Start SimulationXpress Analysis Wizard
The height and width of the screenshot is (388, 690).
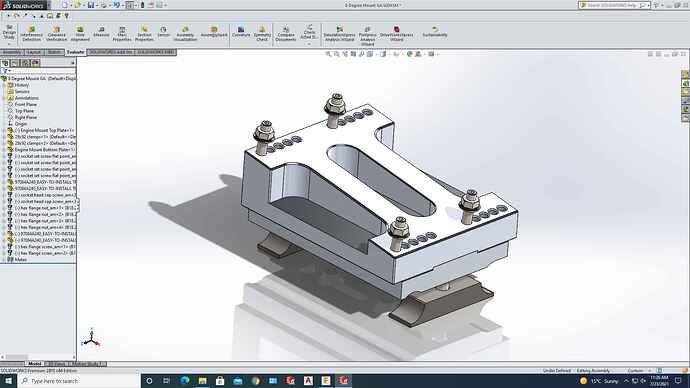(x=339, y=33)
